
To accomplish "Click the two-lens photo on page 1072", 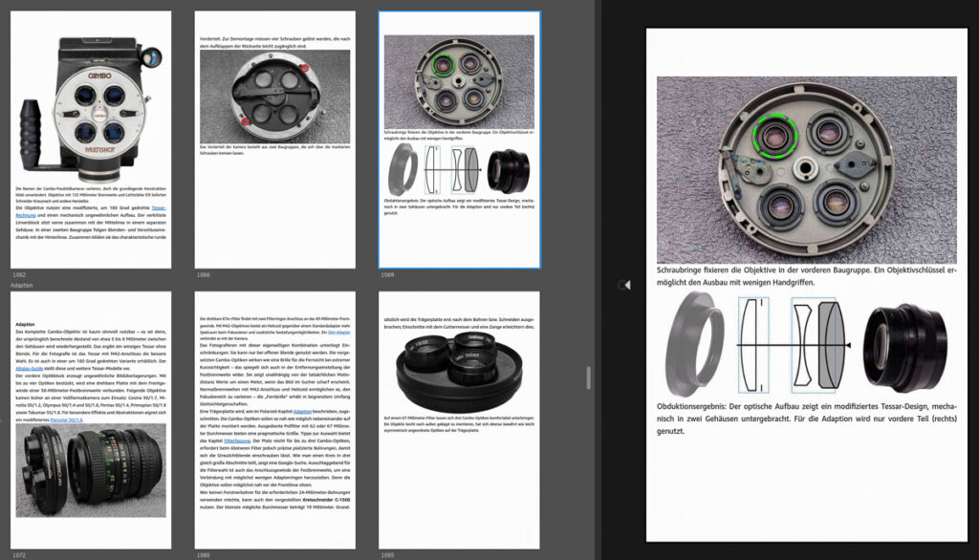I will [91, 471].
